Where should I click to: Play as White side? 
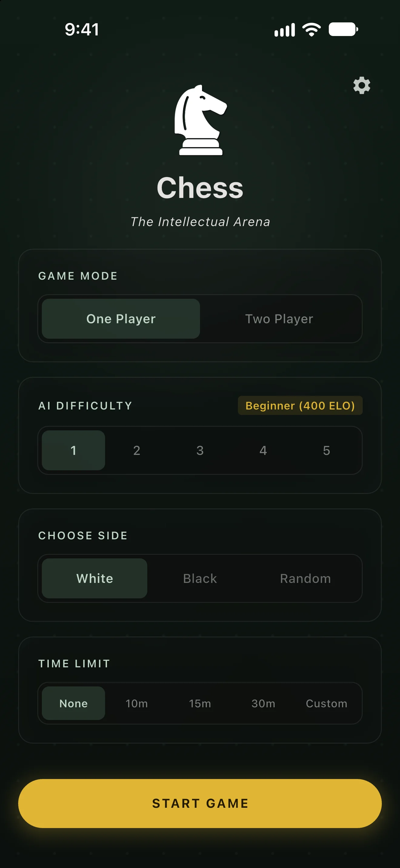point(95,578)
